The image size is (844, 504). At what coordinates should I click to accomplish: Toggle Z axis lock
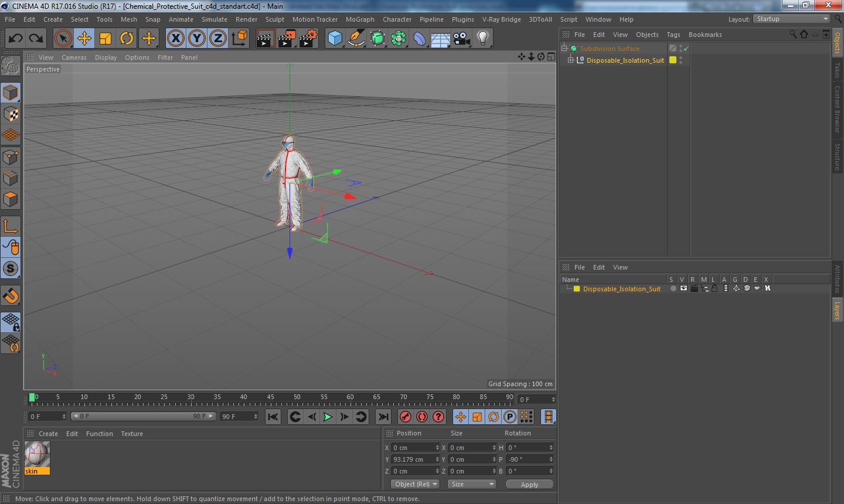tap(218, 39)
